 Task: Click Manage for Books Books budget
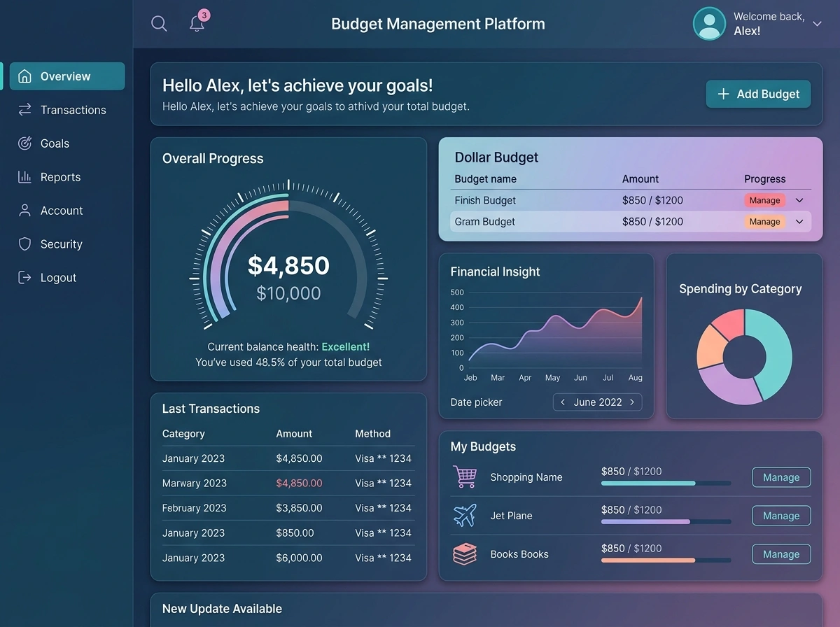coord(781,554)
